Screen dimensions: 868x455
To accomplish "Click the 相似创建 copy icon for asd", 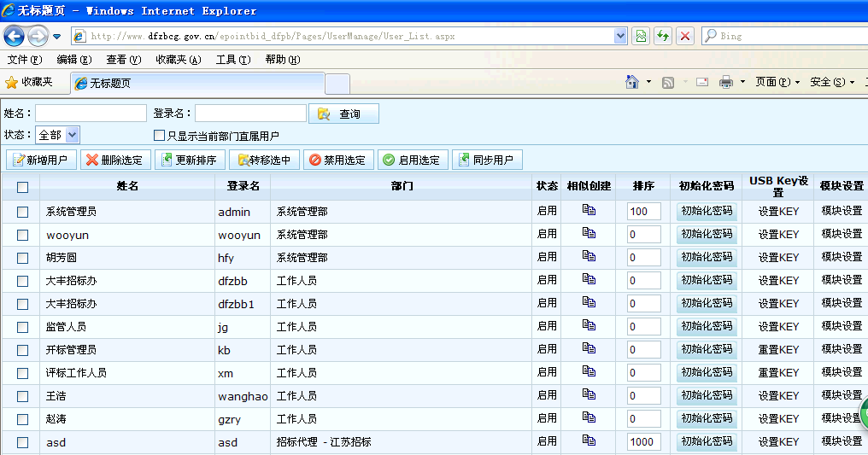I will coord(589,440).
